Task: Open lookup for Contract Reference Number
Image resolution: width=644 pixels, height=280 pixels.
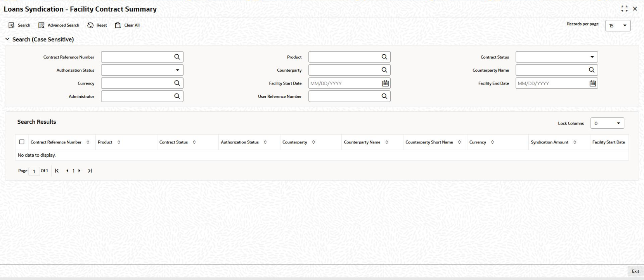Action: [177, 57]
